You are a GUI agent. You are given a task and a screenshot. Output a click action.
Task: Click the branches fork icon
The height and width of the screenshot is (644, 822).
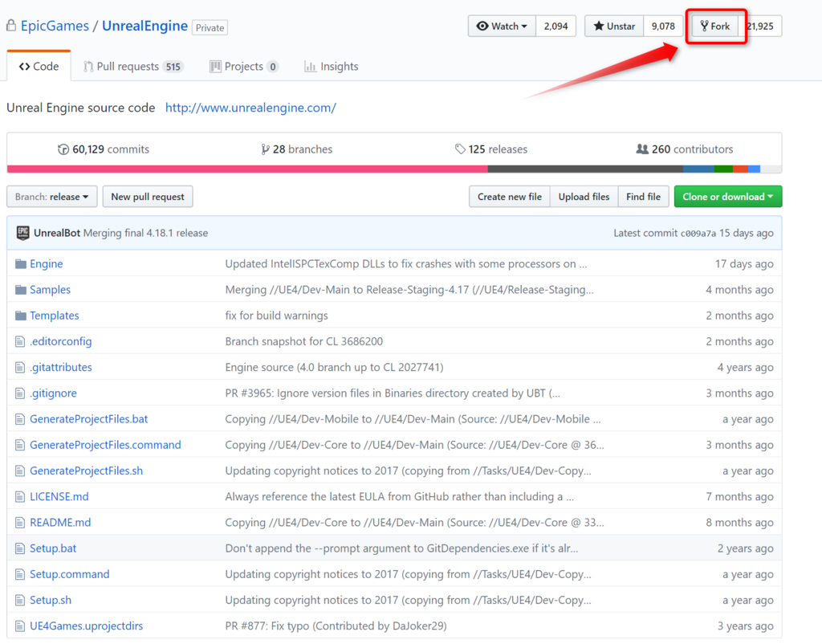[265, 149]
